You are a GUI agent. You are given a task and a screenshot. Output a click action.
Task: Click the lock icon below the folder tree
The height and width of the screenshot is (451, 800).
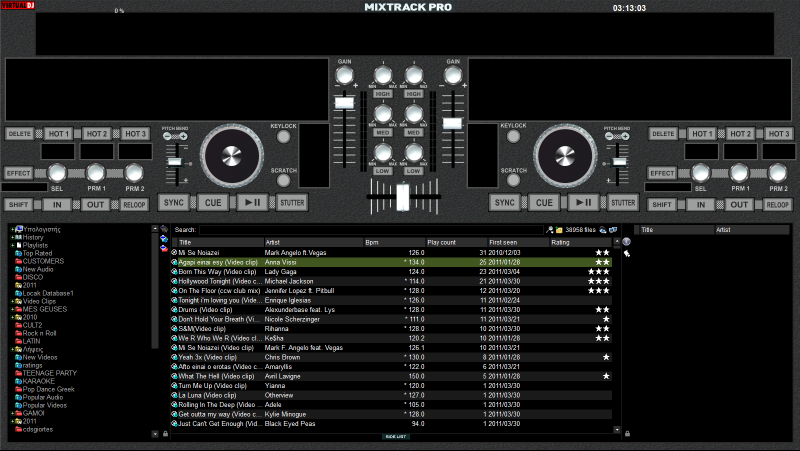pos(165,434)
